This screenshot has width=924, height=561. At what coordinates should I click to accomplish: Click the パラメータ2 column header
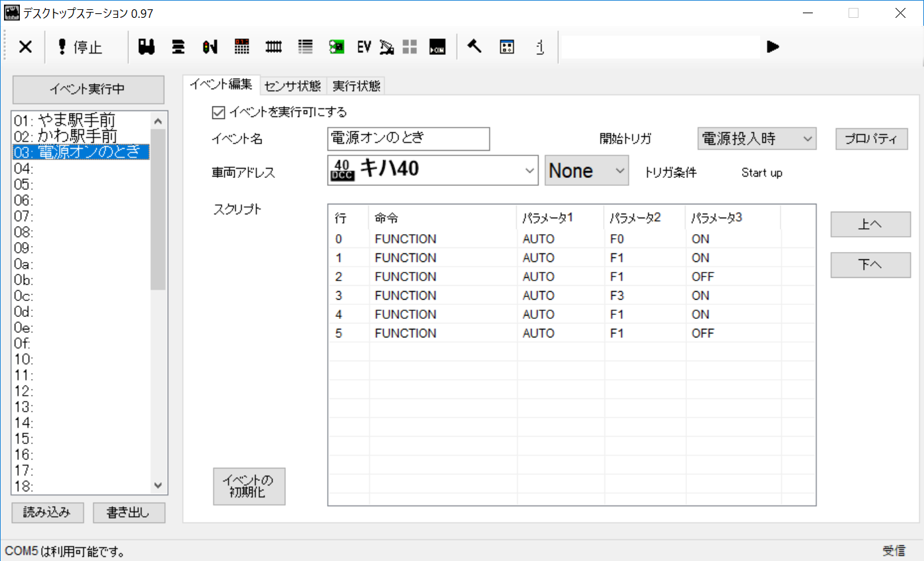point(645,218)
